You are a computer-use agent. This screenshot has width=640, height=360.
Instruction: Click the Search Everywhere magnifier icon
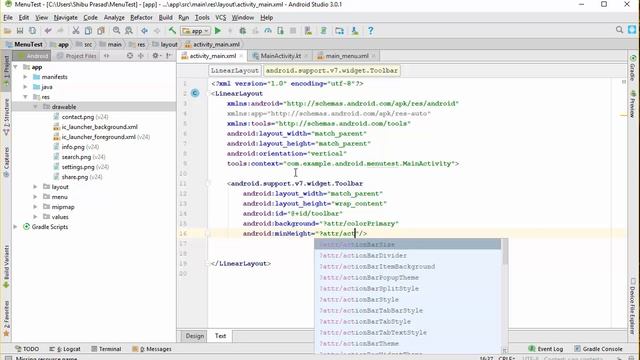(619, 30)
